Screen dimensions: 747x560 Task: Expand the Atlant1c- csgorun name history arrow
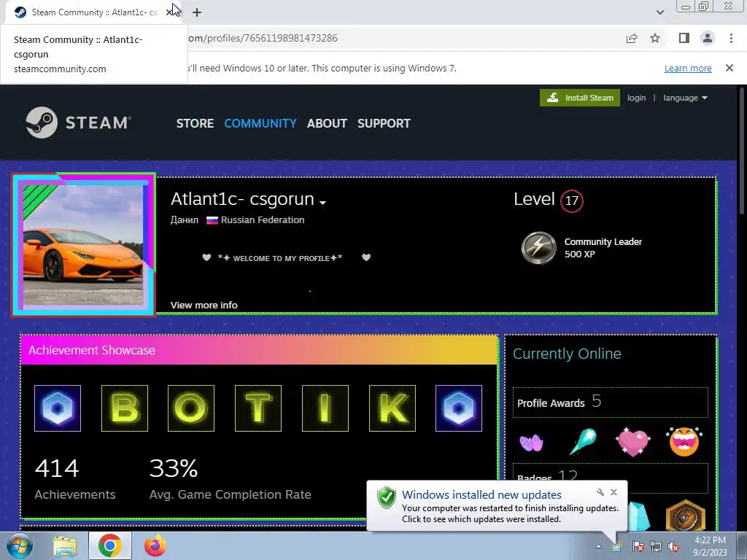click(322, 203)
